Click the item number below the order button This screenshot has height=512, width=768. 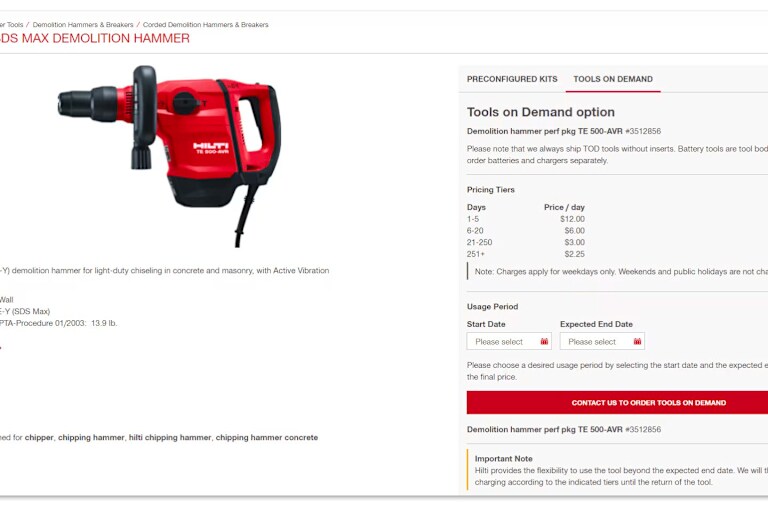(x=643, y=430)
